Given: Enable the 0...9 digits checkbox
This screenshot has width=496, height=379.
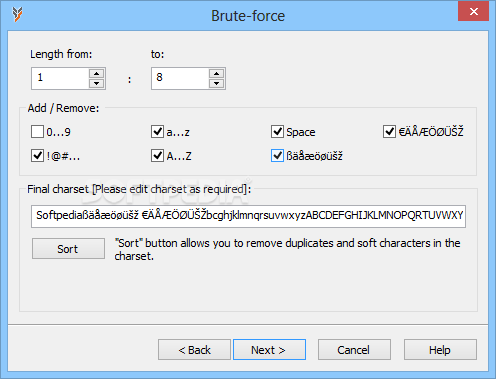Looking at the screenshot, I should point(37,132).
